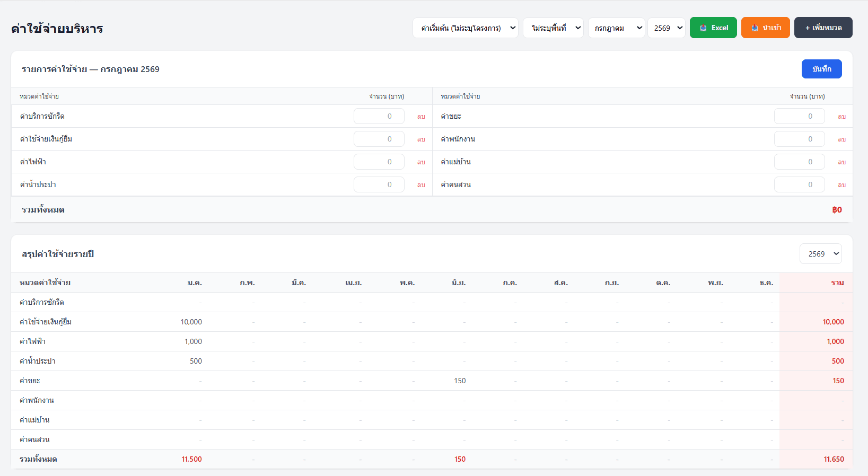Click the มิ.ย. value 150 for ค่าขยะ

pos(460,381)
